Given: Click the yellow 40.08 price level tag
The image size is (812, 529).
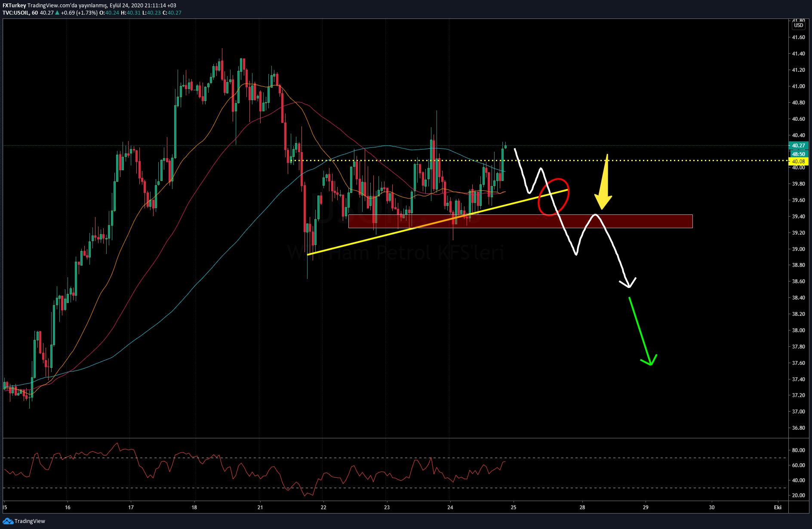Looking at the screenshot, I should [x=798, y=162].
